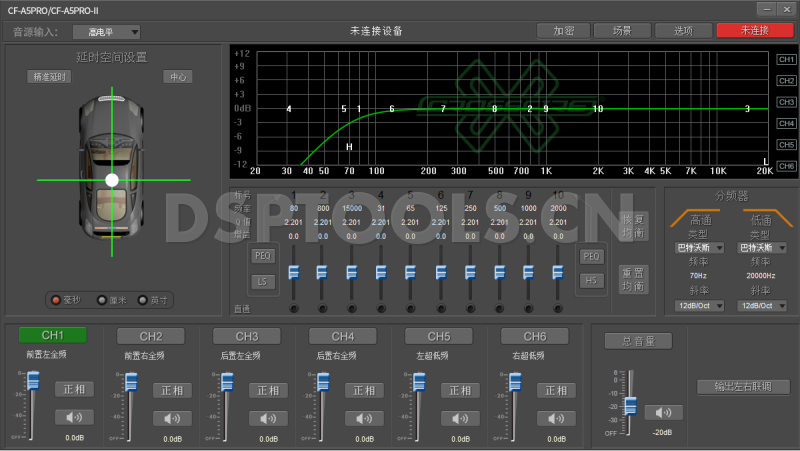Open the low-pass slope 12dB/Oct dropdown
The image size is (800, 451).
click(x=760, y=305)
